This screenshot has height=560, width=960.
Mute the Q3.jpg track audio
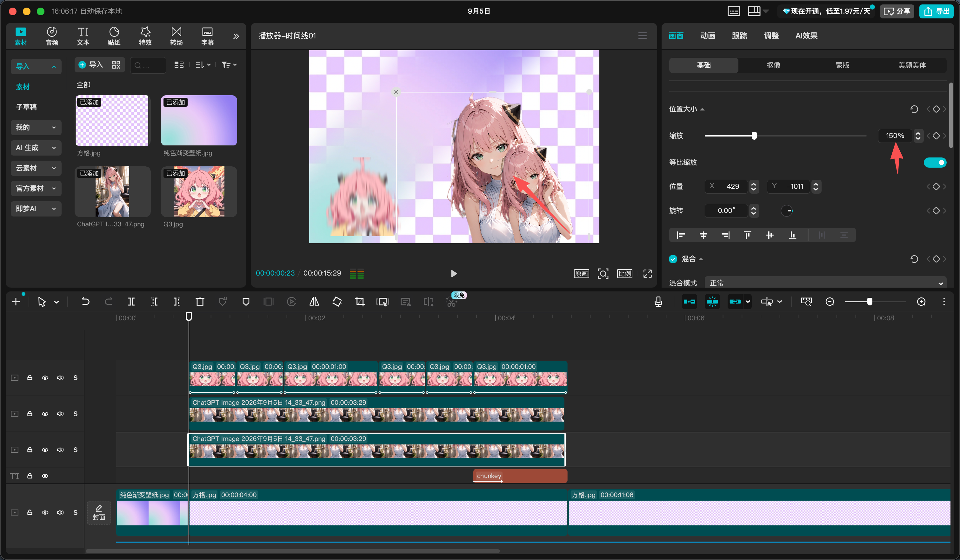coord(60,377)
